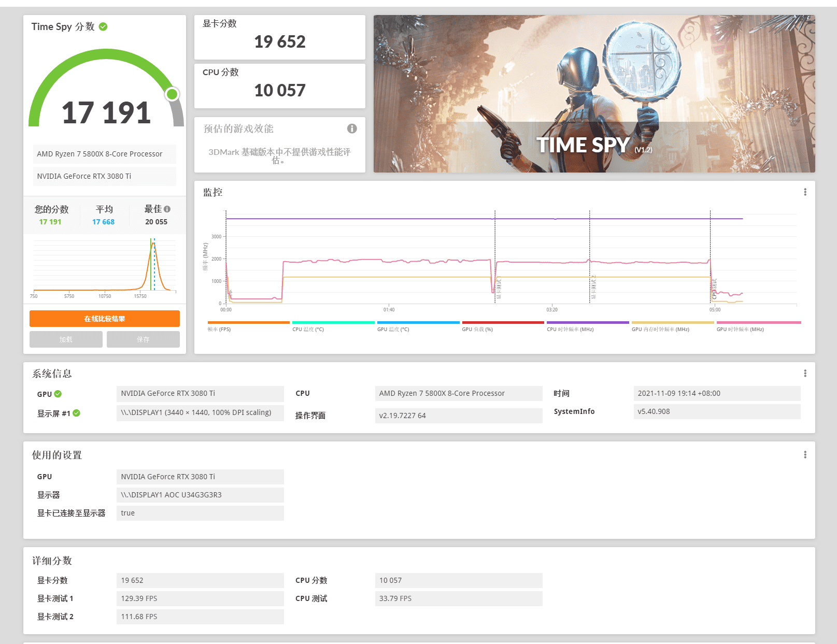Click the score gauge indicator knob

(172, 94)
